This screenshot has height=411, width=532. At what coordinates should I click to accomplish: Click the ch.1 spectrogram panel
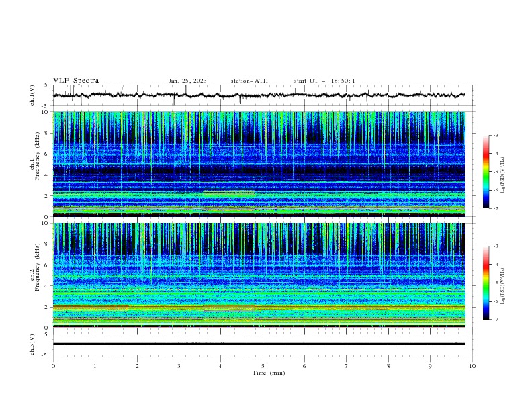pyautogui.click(x=259, y=164)
